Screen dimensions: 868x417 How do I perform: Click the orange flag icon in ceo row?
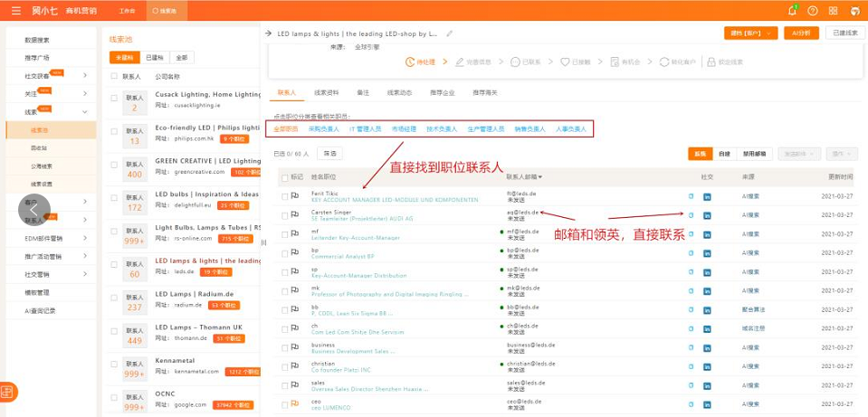294,403
